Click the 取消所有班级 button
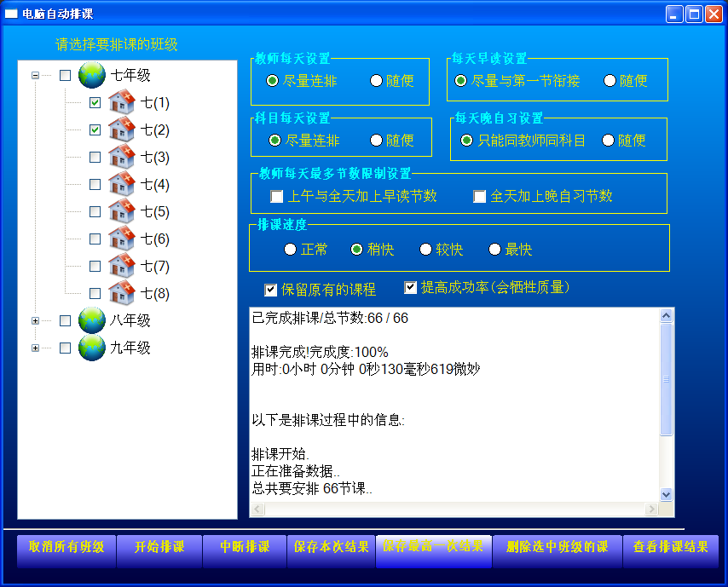This screenshot has height=587, width=728. 66,551
